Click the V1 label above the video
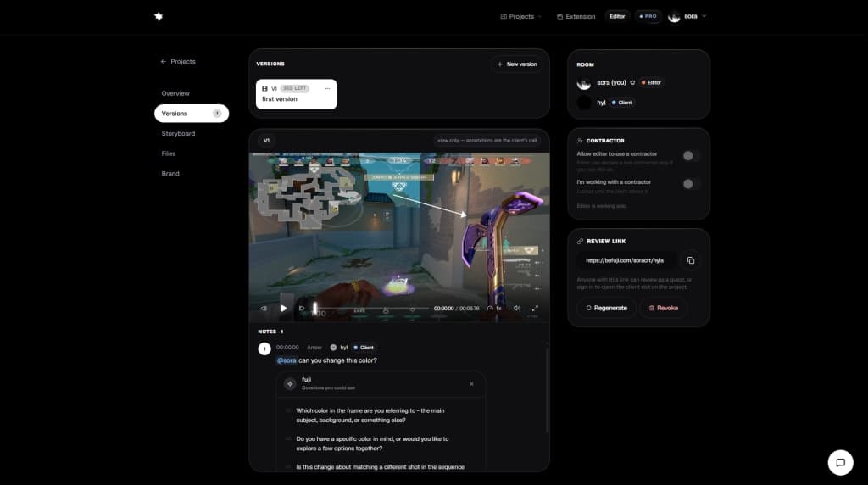This screenshot has height=485, width=868. click(x=266, y=141)
